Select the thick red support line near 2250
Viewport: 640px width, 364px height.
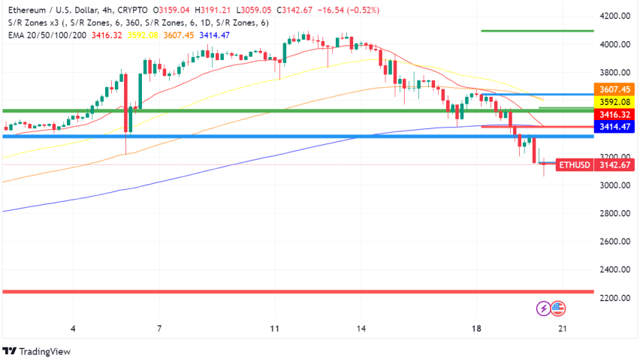(x=298, y=292)
